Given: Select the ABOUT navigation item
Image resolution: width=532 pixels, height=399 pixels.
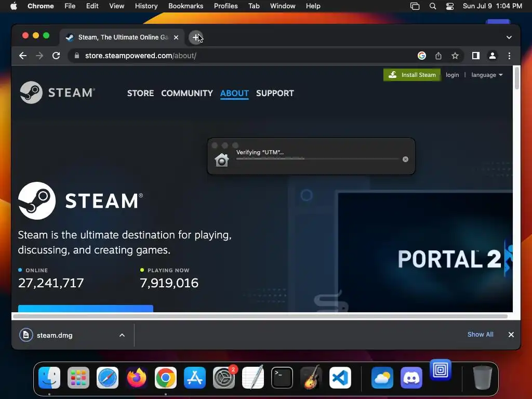Looking at the screenshot, I should [234, 94].
